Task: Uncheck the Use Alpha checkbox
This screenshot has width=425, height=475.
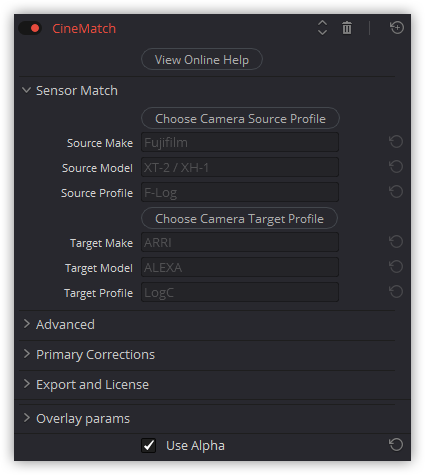Action: (148, 445)
